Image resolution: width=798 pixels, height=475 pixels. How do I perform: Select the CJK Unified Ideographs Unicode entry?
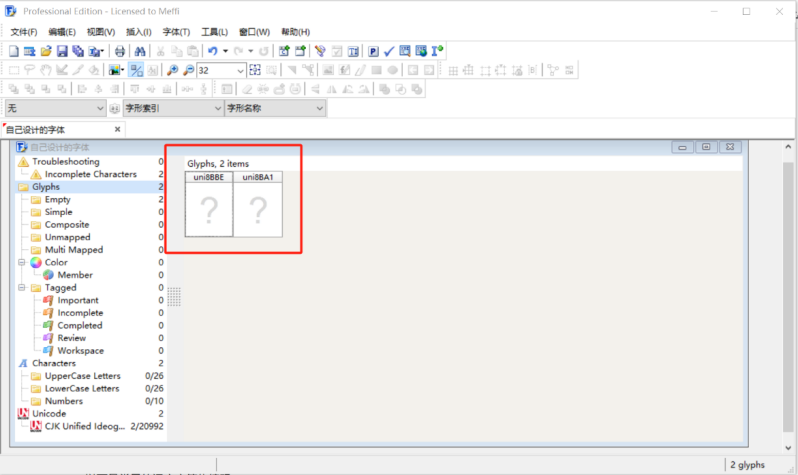[84, 426]
